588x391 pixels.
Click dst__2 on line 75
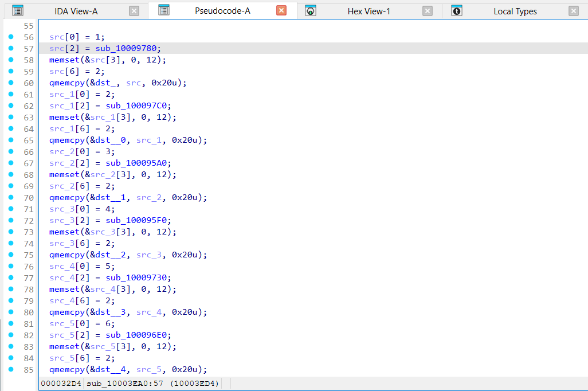pyautogui.click(x=110, y=255)
